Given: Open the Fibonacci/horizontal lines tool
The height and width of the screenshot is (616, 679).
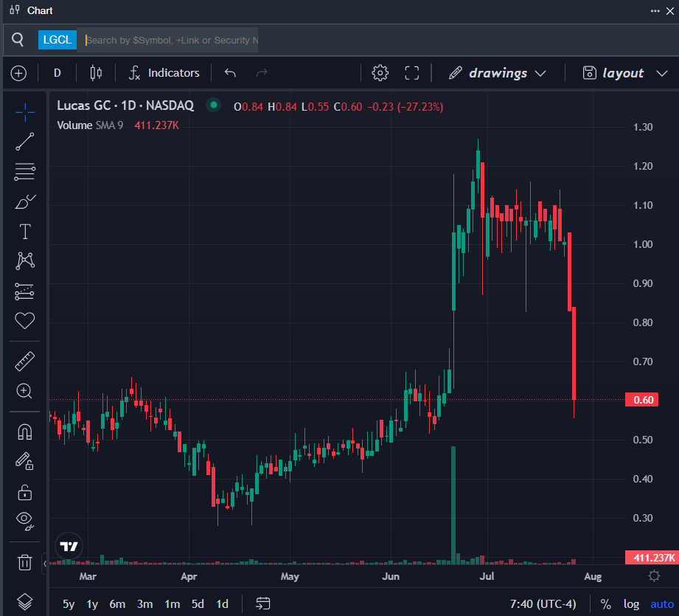Looking at the screenshot, I should click(24, 172).
